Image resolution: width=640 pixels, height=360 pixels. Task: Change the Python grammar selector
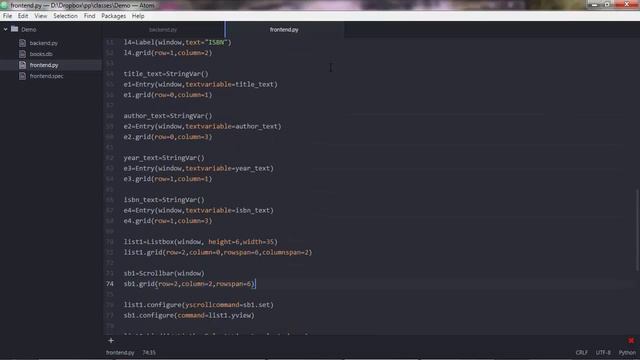pos(627,353)
